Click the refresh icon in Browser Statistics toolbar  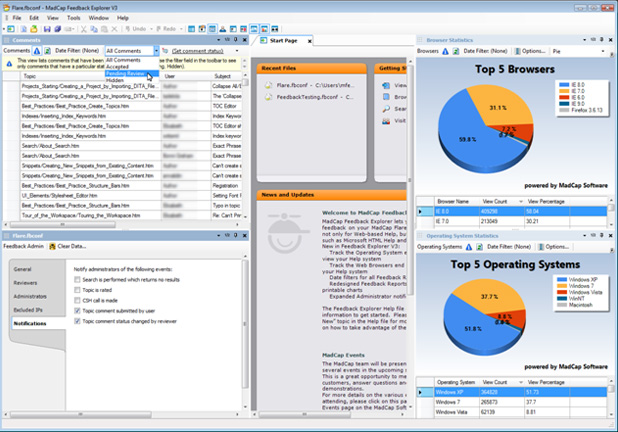click(456, 51)
